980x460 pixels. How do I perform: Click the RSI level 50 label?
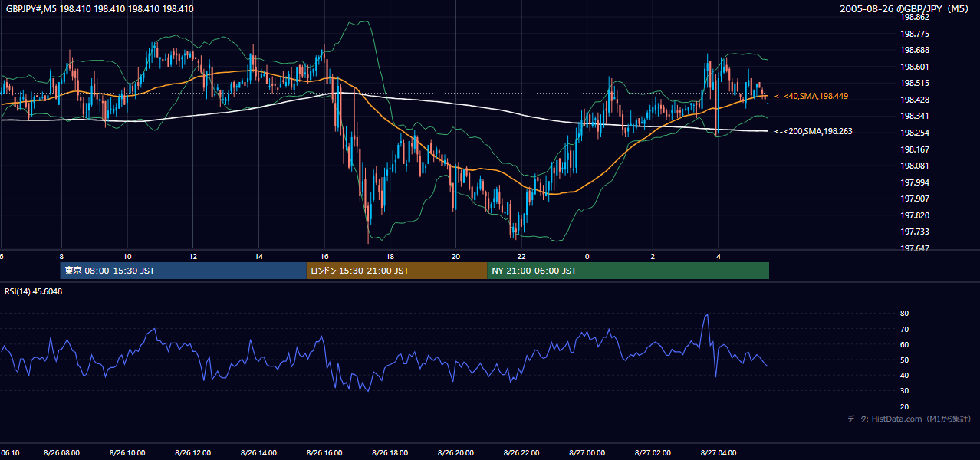pos(905,360)
